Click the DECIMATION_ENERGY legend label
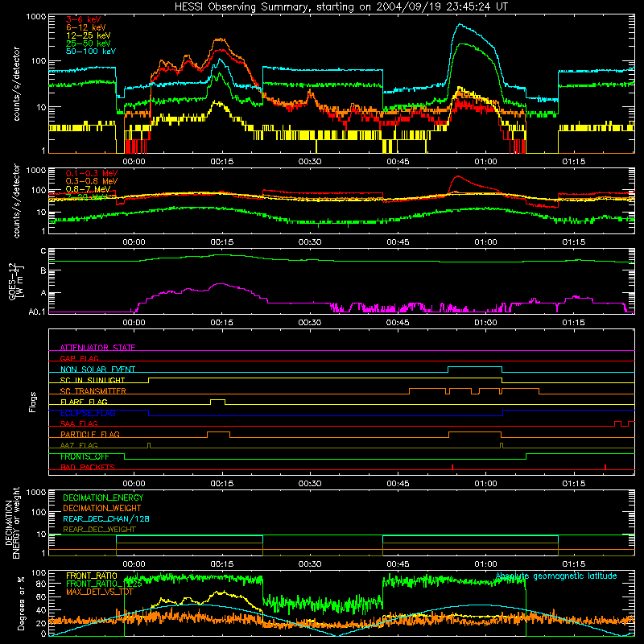The height and width of the screenshot is (644, 644). [x=103, y=497]
